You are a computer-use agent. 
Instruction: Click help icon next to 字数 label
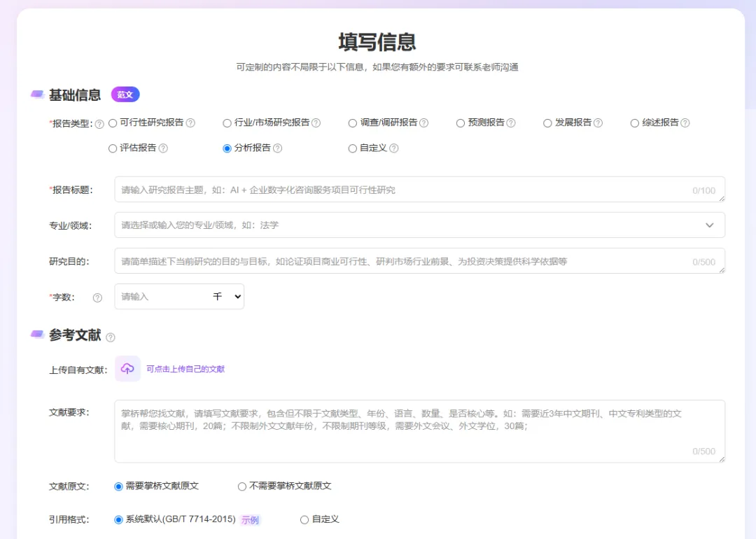[97, 298]
